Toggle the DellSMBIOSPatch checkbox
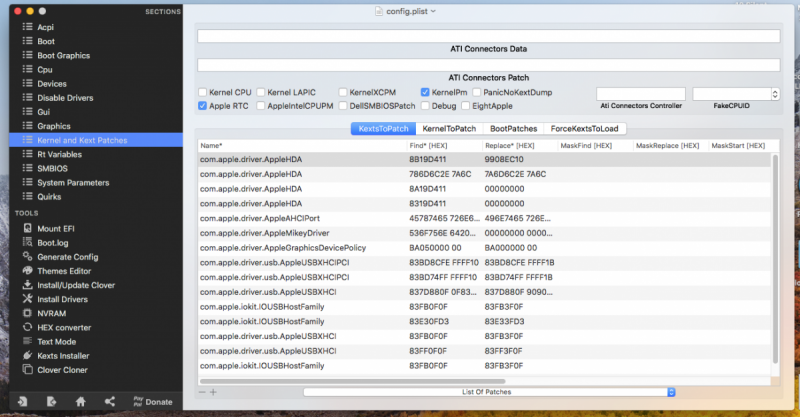Image resolution: width=800 pixels, height=417 pixels. [x=343, y=106]
